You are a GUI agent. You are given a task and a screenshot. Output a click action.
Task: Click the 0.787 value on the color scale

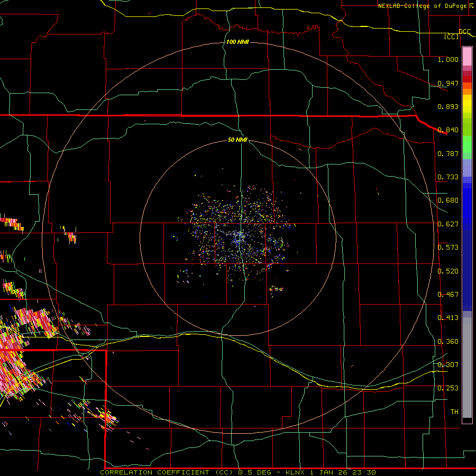[448, 153]
